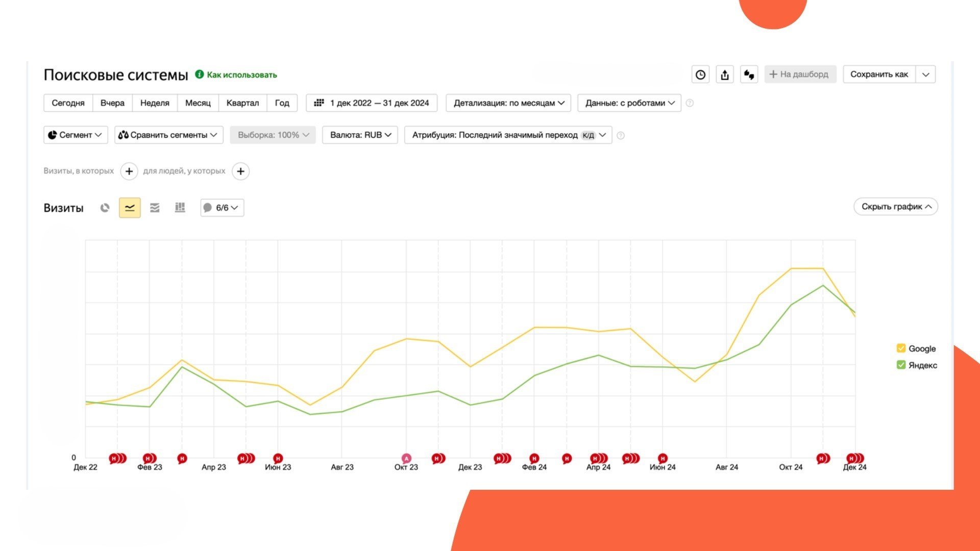Click the compare icon beside export
Screen dimensions: 980x551
point(749,74)
